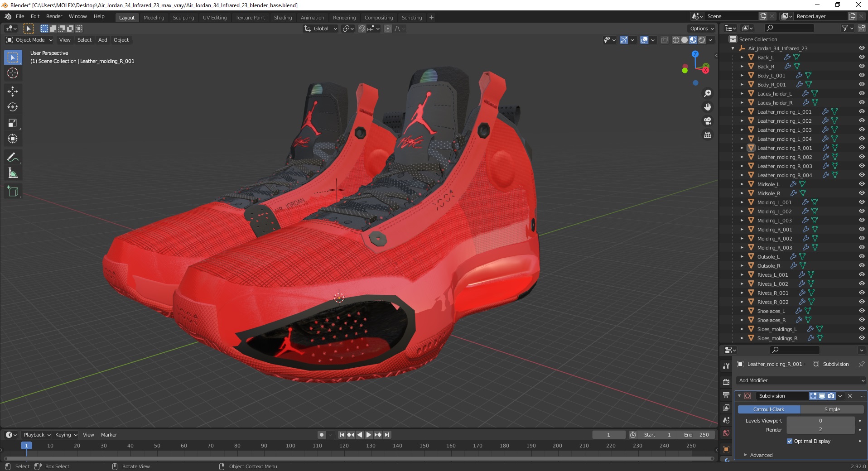
Task: Expand the Molding_L_001 tree item
Action: click(742, 202)
